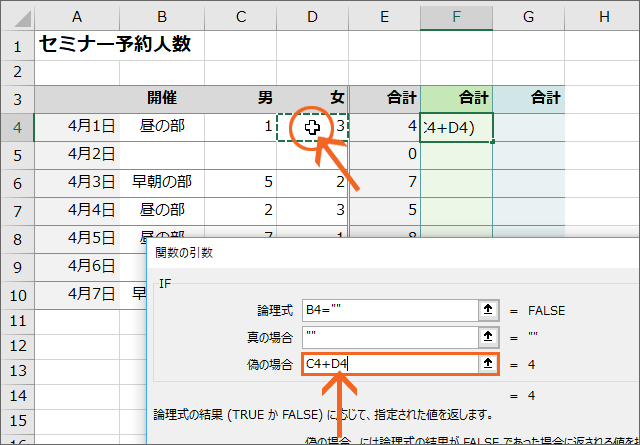640x445 pixels.
Task: Select column H header
Action: [x=602, y=17]
